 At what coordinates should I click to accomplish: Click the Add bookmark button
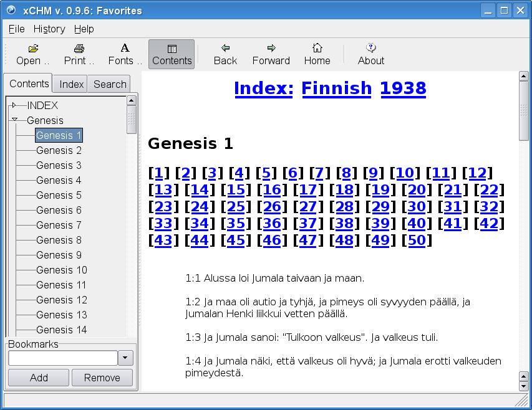tap(39, 378)
